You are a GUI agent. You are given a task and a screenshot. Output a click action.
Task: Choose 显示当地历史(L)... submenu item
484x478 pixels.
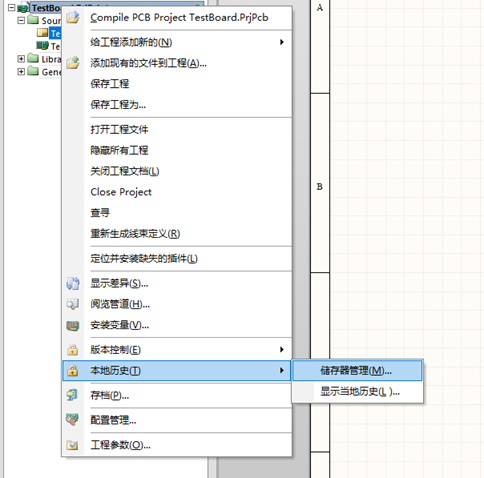tap(357, 391)
